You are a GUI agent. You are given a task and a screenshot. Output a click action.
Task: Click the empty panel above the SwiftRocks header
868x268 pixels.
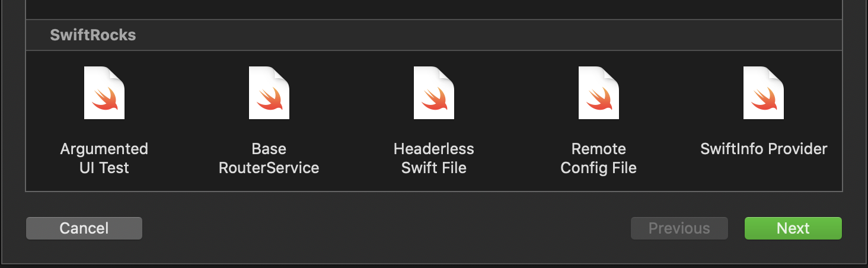(434, 9)
